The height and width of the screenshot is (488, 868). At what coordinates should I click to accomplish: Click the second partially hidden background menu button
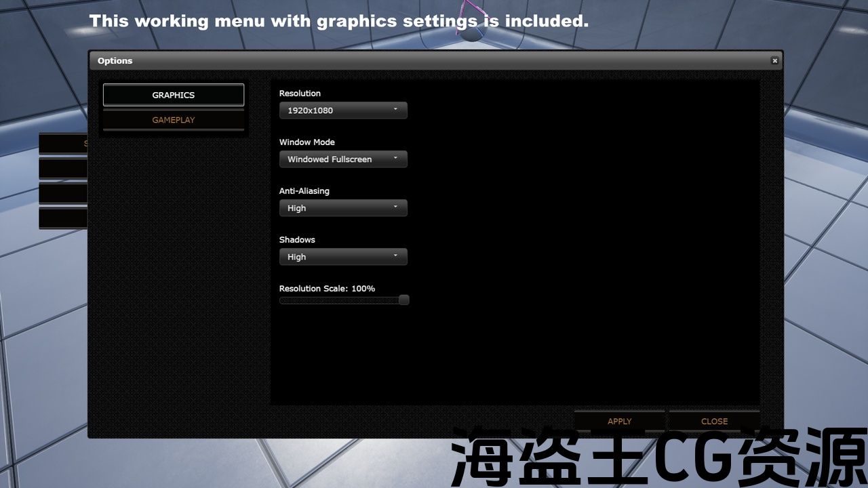point(63,168)
